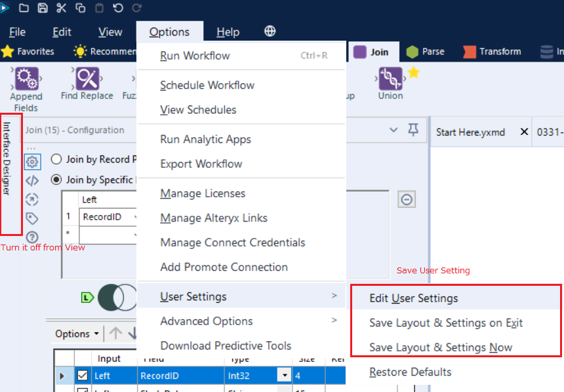
Task: Pin the configuration panel
Action: pos(413,130)
